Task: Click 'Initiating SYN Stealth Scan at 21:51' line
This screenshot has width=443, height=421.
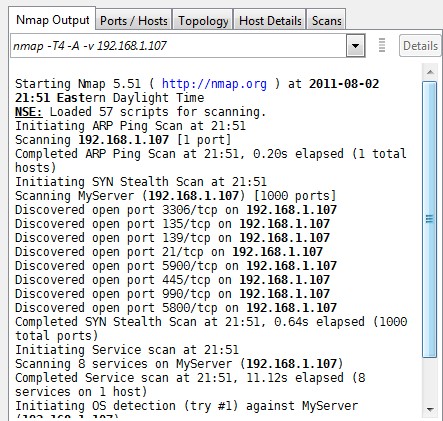Action: click(141, 182)
